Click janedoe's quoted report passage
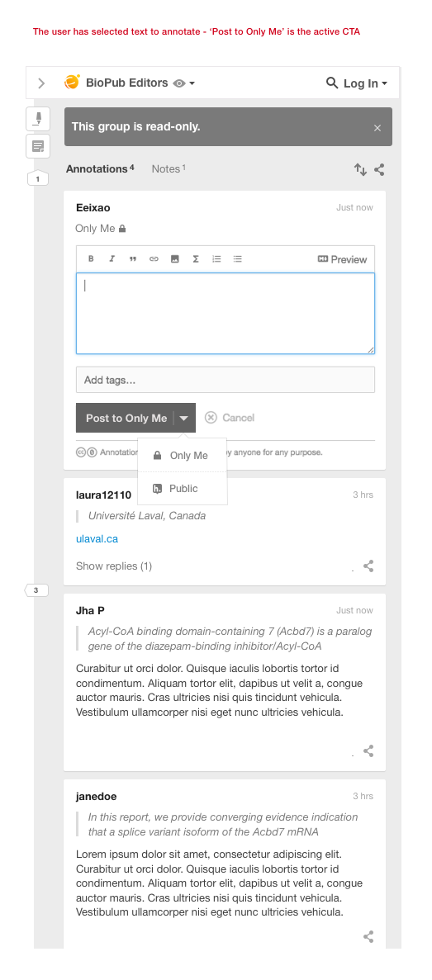The width and height of the screenshot is (432, 980). point(223,825)
